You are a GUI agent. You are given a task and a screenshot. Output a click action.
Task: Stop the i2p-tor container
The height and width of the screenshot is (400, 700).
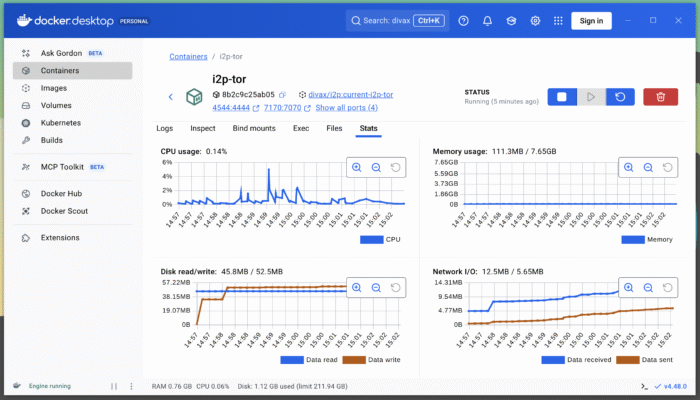[561, 97]
